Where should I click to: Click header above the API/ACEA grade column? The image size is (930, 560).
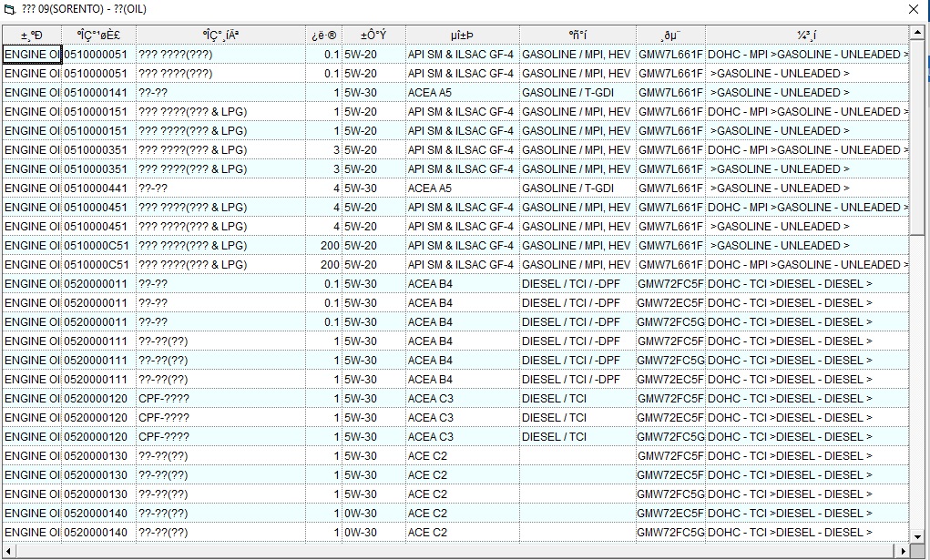click(462, 36)
